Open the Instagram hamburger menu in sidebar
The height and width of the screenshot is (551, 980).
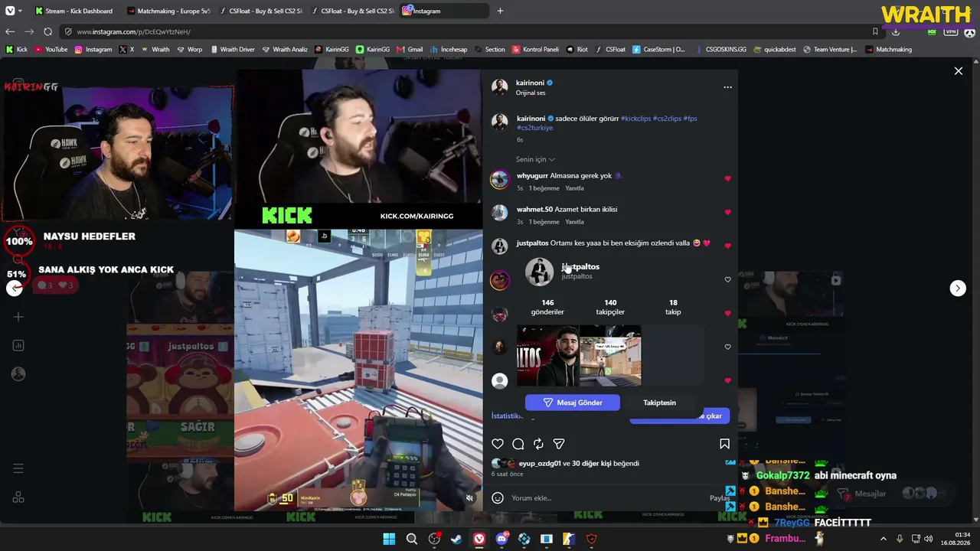[18, 468]
